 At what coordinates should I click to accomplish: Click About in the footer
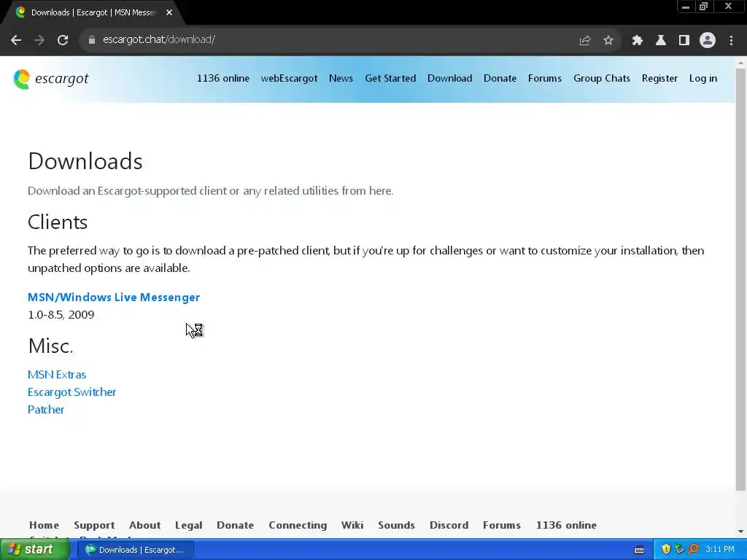point(144,525)
